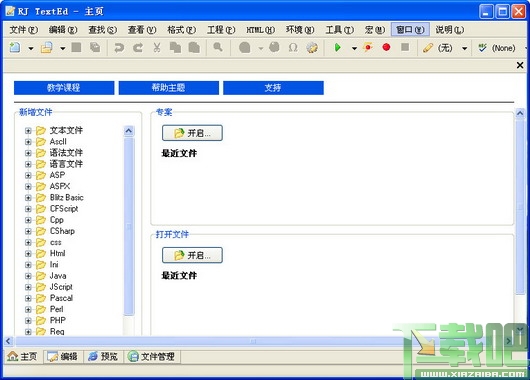Image resolution: width=530 pixels, height=380 pixels.
Task: Expand the AscII tree node
Action: [x=28, y=142]
